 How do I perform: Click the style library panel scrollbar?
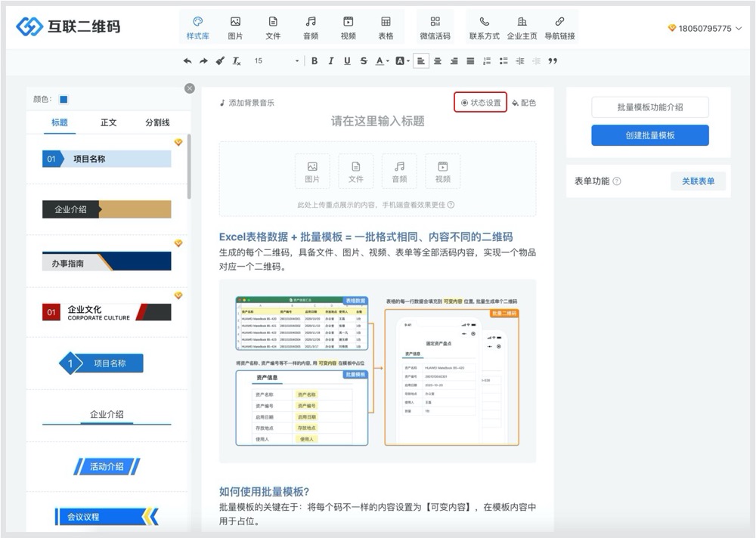pos(189,166)
